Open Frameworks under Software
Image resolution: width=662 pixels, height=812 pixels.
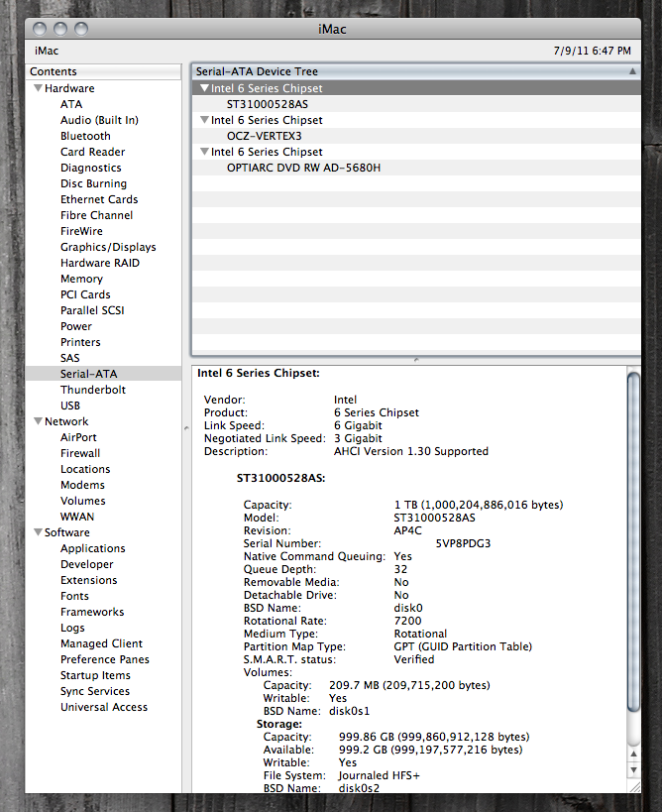[x=92, y=612]
